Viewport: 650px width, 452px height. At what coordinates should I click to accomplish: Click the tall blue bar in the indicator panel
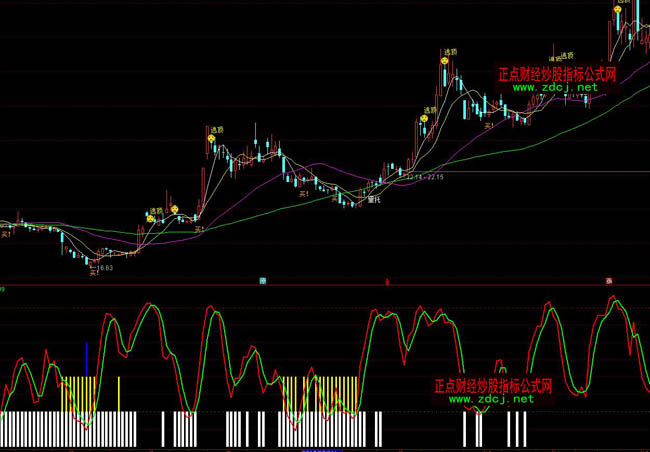pyautogui.click(x=86, y=360)
